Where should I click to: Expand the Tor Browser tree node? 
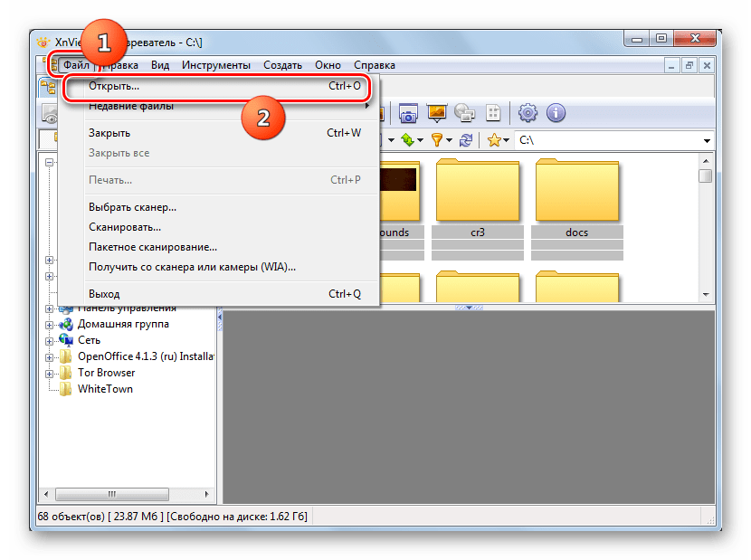tap(50, 374)
